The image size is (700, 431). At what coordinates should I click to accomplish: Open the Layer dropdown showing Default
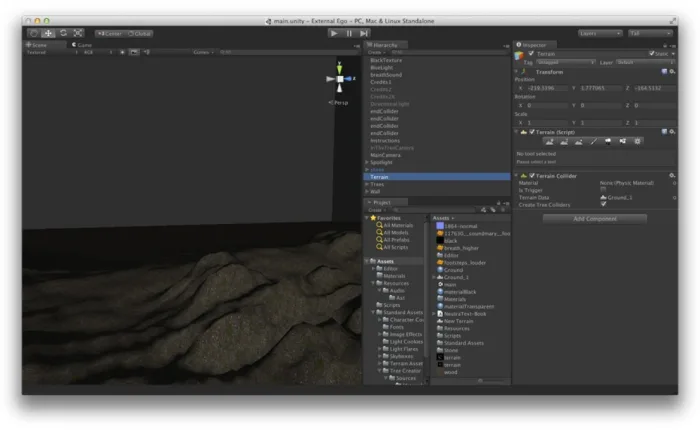(x=646, y=63)
